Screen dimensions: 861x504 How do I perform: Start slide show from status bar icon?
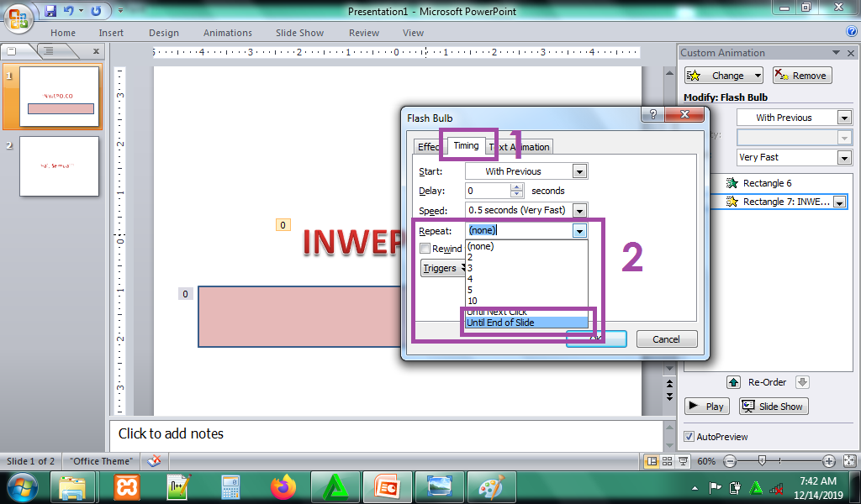coord(683,461)
